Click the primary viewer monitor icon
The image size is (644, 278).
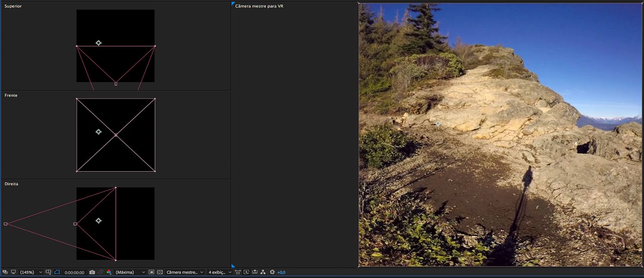[14, 272]
